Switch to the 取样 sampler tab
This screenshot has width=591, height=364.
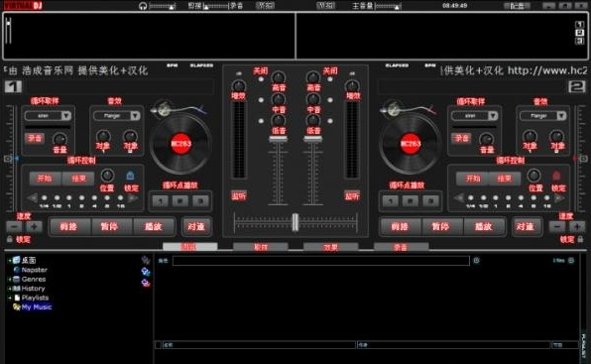click(261, 247)
